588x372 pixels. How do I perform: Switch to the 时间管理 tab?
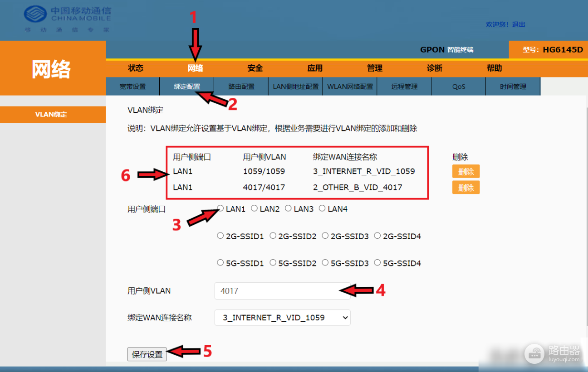coord(513,87)
